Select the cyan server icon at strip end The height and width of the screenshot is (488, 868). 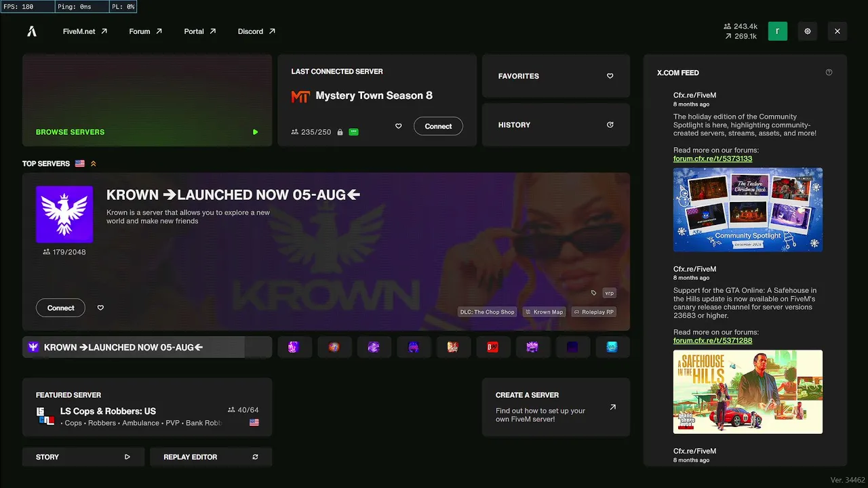coord(612,347)
